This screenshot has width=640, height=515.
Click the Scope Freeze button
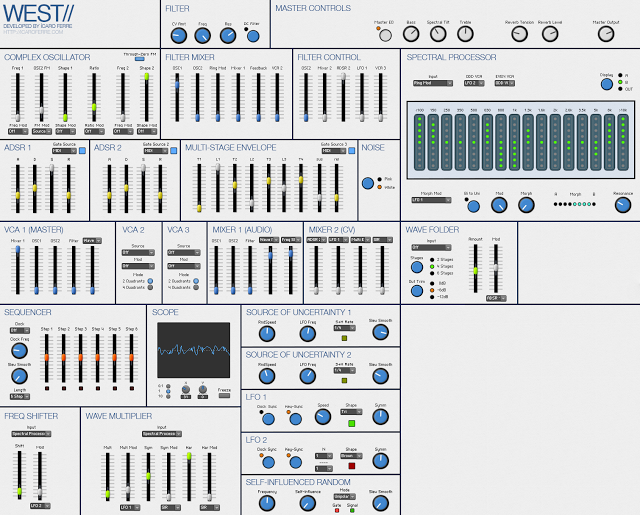224,395
